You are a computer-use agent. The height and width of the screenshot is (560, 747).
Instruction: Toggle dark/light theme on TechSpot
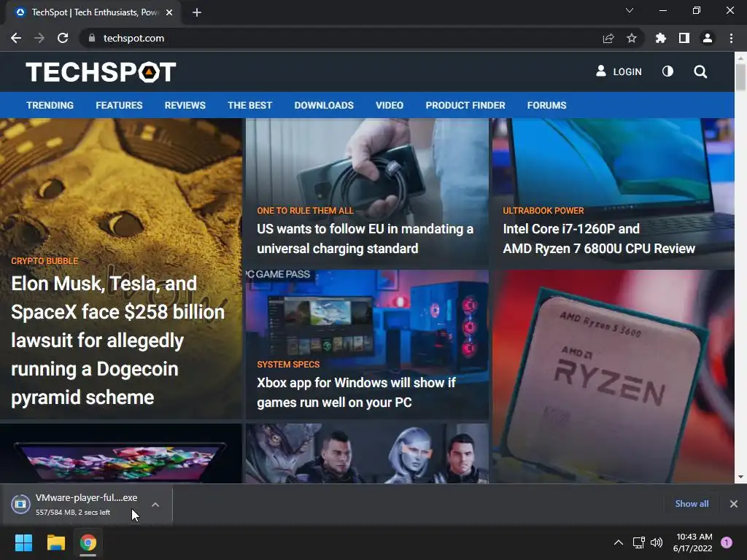(668, 71)
